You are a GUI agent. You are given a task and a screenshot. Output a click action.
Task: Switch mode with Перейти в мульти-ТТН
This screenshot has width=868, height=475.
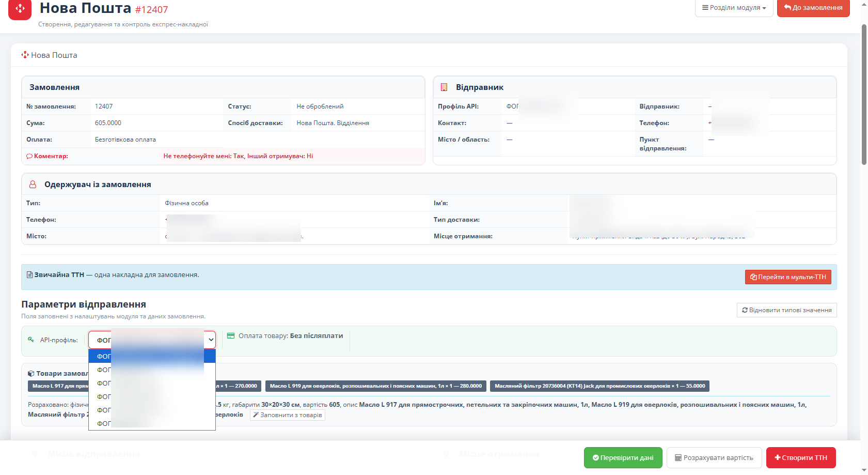[x=788, y=277]
